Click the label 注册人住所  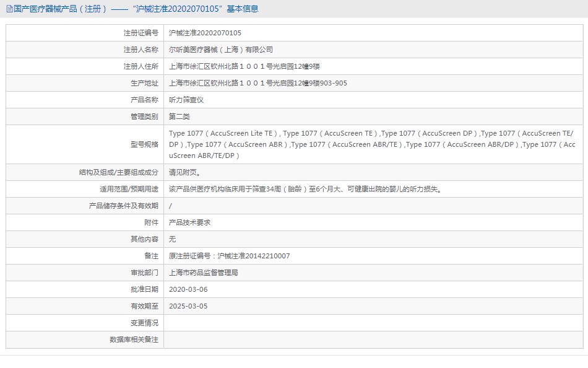pyautogui.click(x=141, y=66)
